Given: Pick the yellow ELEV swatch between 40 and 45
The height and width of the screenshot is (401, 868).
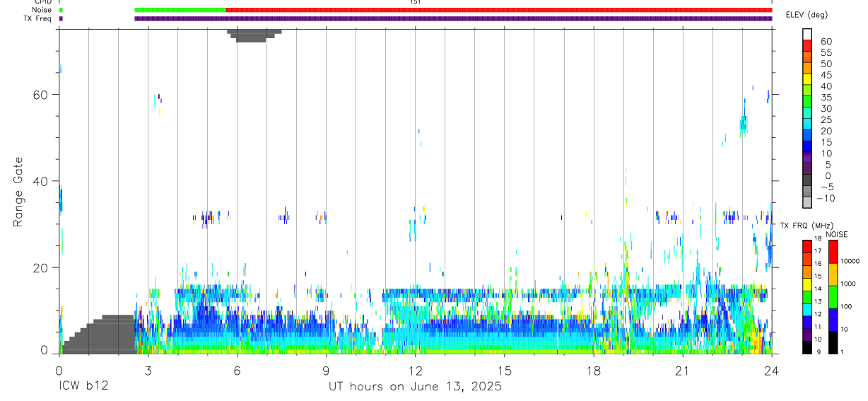Looking at the screenshot, I should coord(807,79).
